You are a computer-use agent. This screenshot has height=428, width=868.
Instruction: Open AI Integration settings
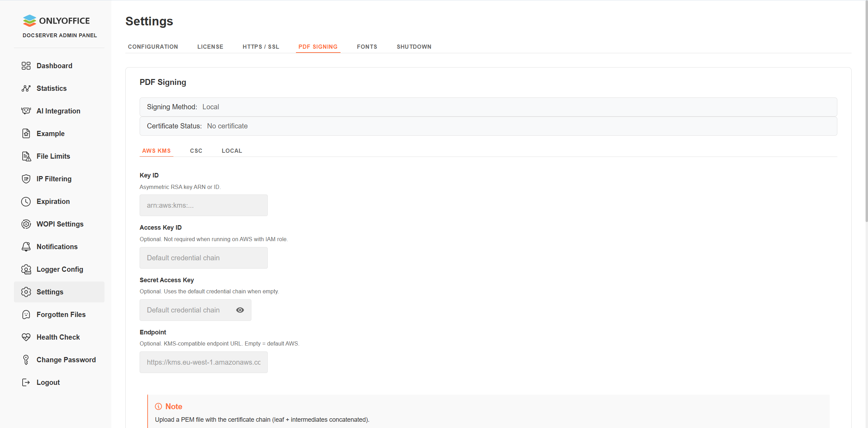coord(58,111)
